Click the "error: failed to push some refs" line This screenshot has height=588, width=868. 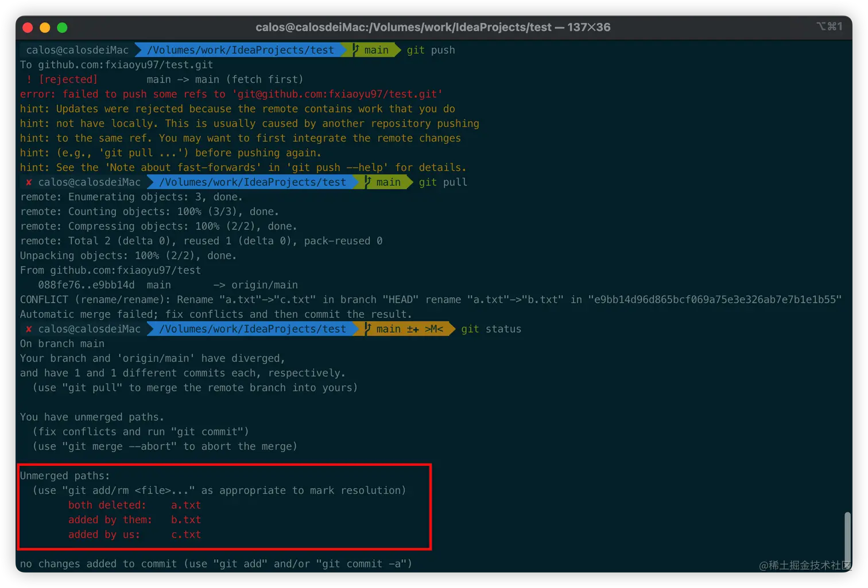click(231, 94)
